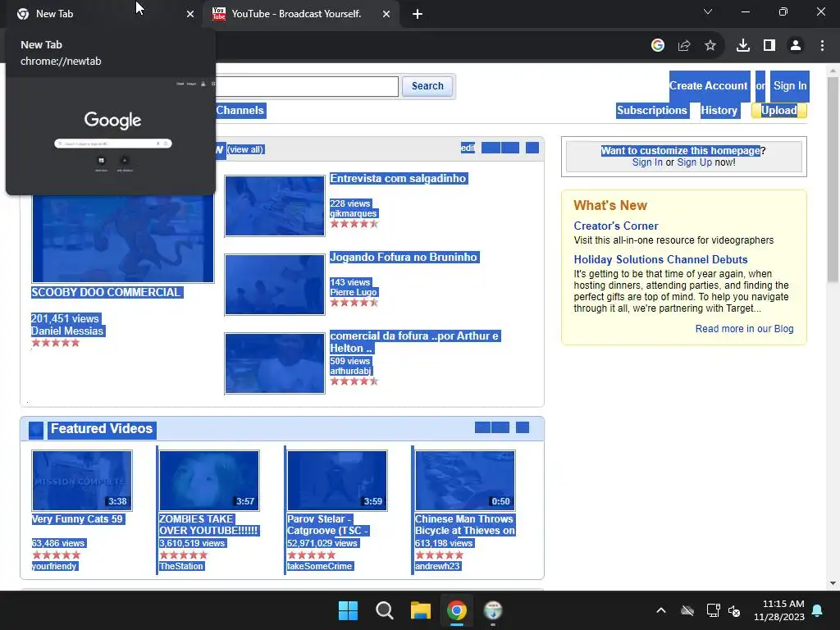Open Pierre Lugo uploader link
840x630 pixels.
(x=354, y=293)
